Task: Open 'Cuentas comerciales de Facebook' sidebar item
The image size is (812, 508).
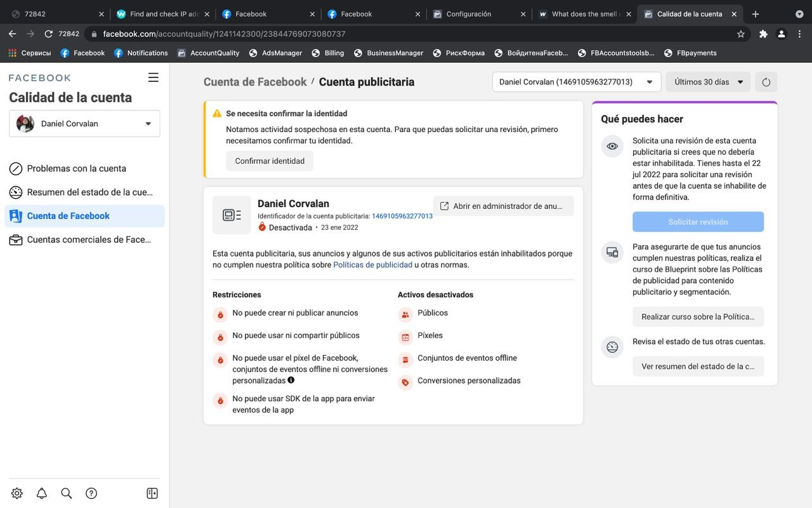Action: (x=84, y=239)
